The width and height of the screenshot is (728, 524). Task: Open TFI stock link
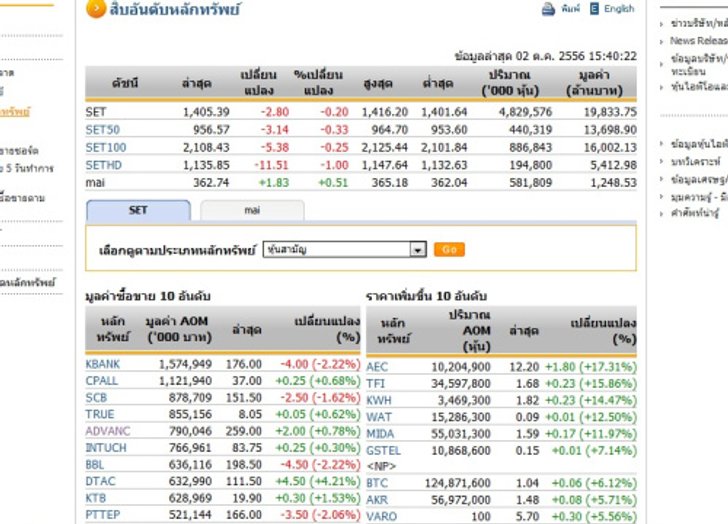pyautogui.click(x=376, y=383)
